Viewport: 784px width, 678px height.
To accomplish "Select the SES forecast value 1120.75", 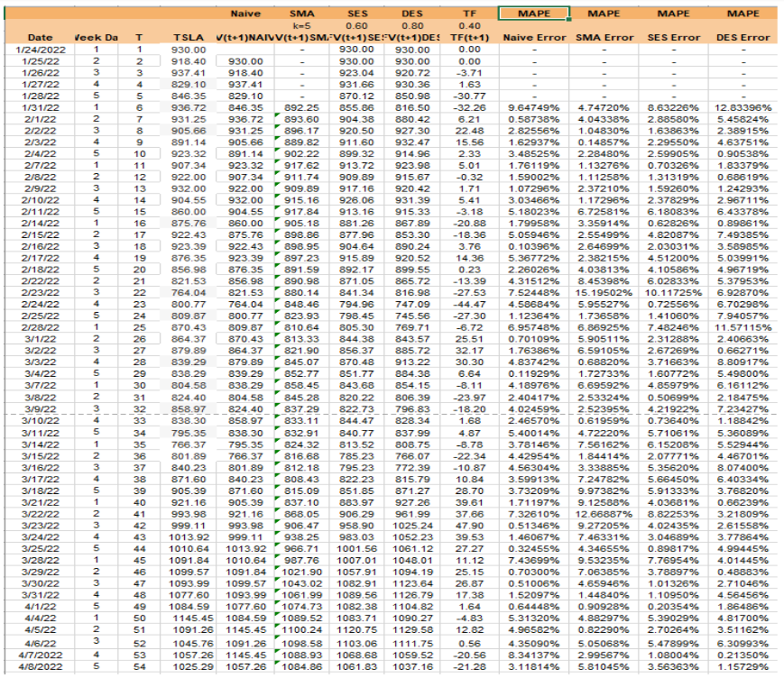I will tap(356, 630).
